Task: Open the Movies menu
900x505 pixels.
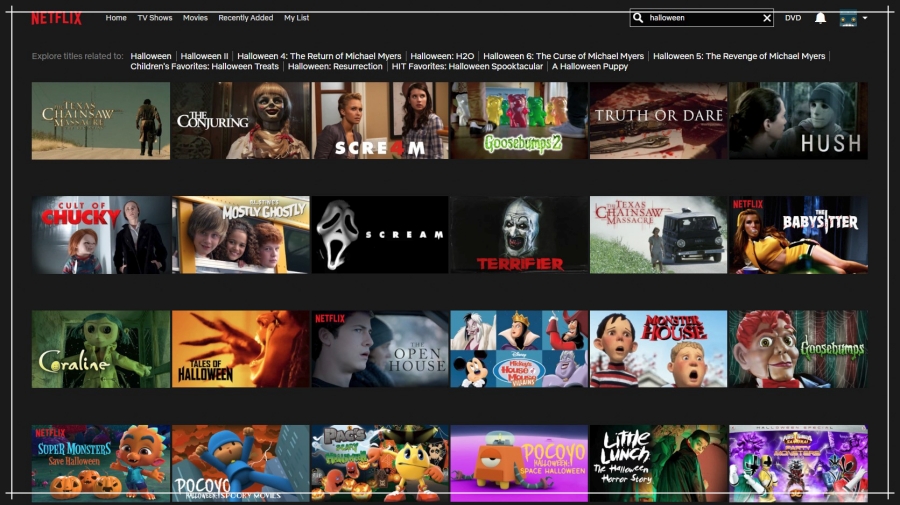Action: (195, 18)
